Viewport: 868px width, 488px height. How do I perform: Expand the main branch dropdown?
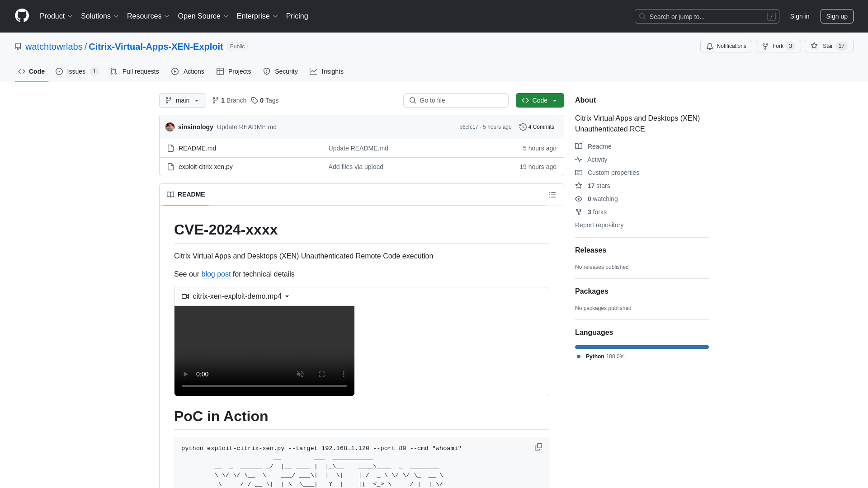183,100
